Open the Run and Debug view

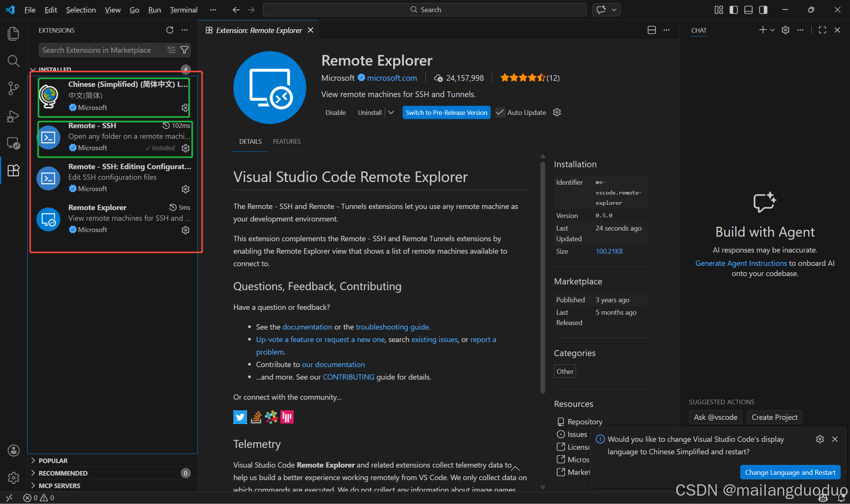click(13, 116)
